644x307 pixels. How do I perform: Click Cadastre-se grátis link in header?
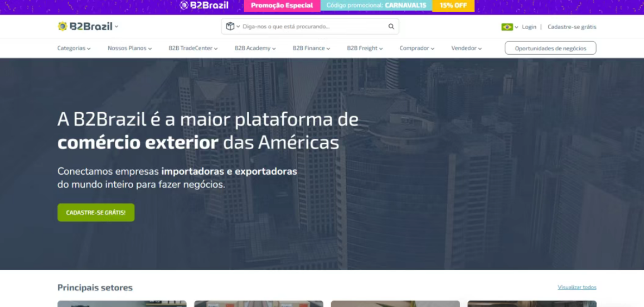point(572,27)
